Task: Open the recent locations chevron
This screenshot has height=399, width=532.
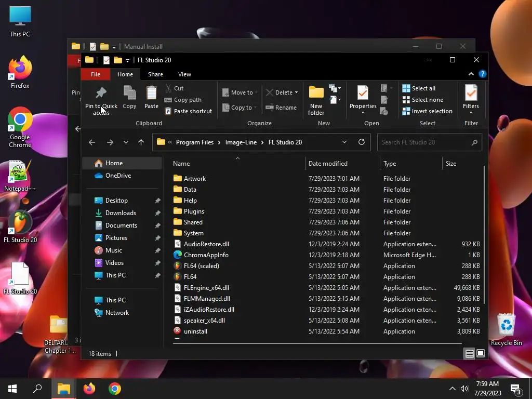Action: [x=126, y=142]
